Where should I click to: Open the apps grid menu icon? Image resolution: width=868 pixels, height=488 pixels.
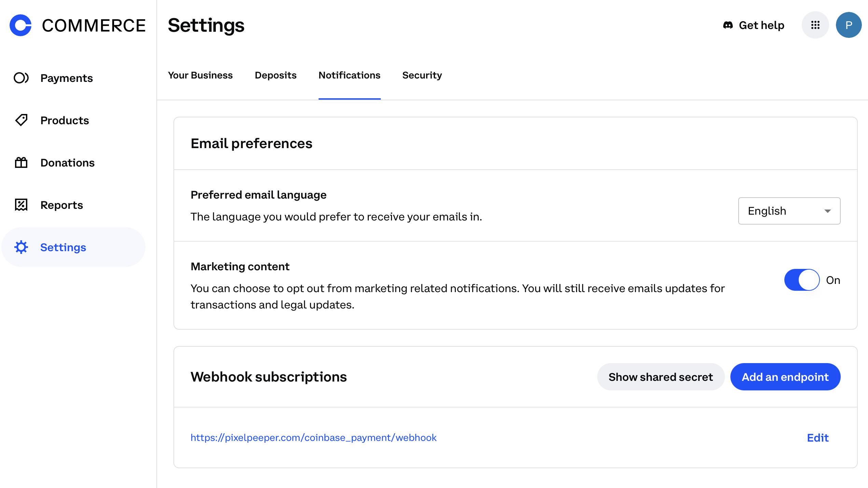[x=815, y=25]
